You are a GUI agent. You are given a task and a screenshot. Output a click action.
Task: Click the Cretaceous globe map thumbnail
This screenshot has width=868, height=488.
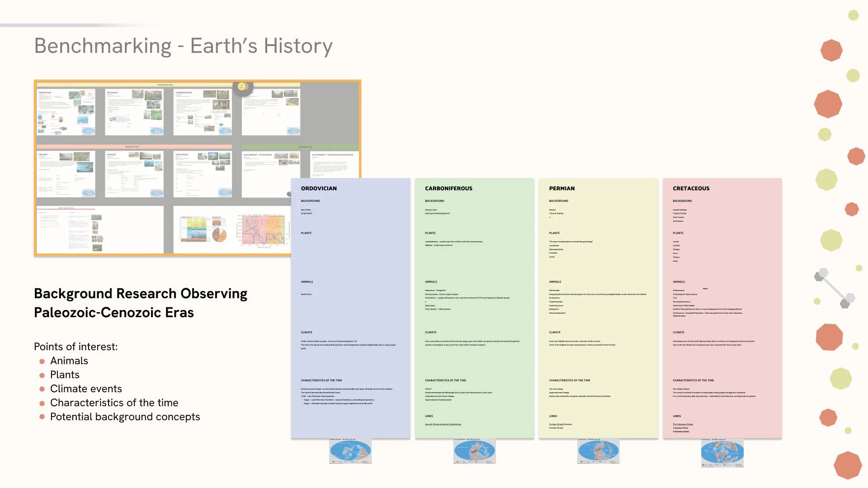pos(722,453)
